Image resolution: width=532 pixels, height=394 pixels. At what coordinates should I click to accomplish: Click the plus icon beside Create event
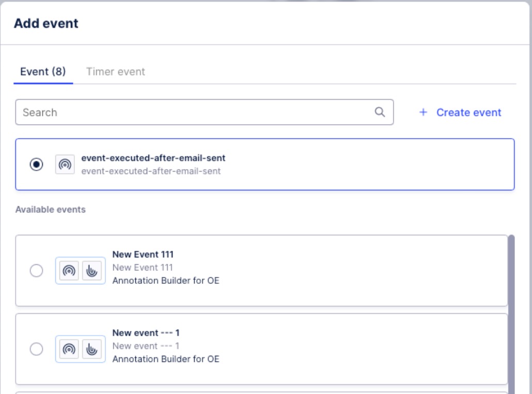423,112
